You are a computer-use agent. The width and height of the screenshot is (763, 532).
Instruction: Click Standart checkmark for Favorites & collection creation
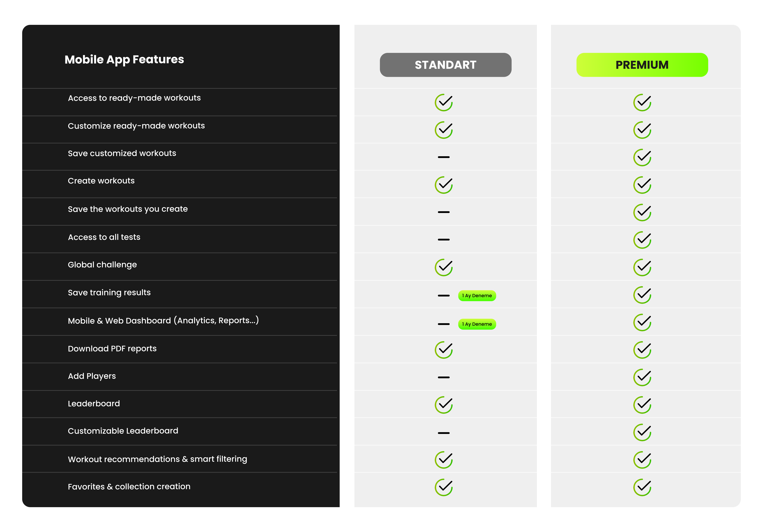[x=444, y=487]
